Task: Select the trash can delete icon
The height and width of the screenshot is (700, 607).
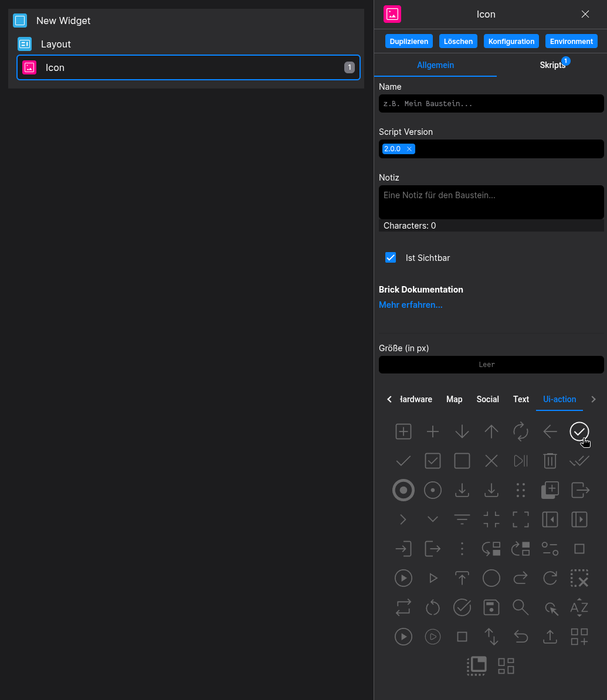Action: point(550,461)
